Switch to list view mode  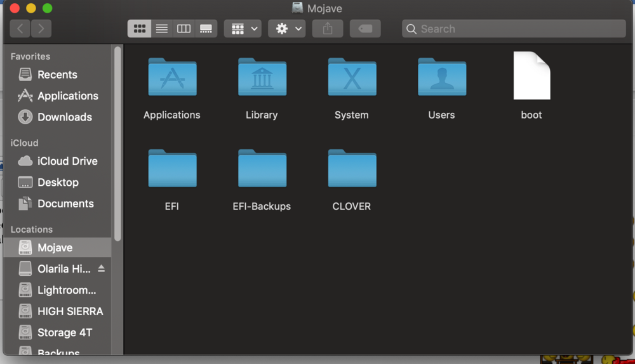pyautogui.click(x=162, y=29)
